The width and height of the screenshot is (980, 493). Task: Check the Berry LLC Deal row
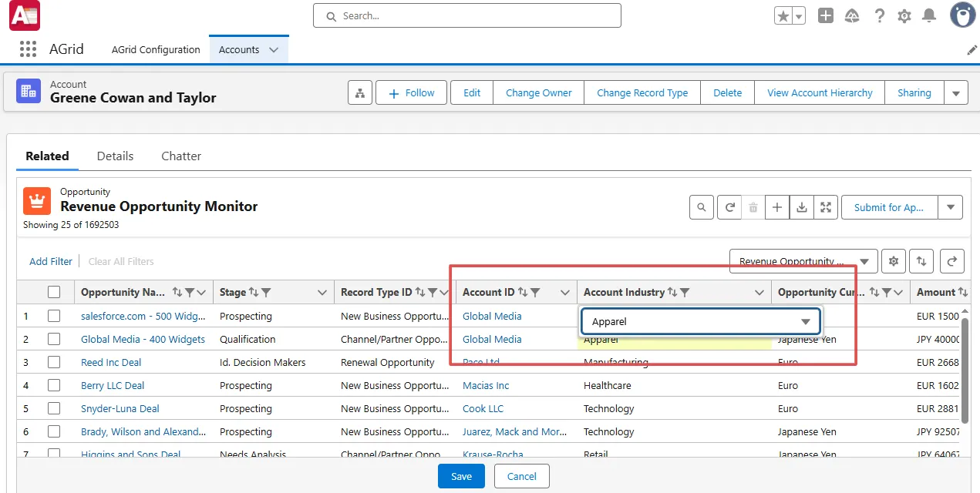(54, 385)
